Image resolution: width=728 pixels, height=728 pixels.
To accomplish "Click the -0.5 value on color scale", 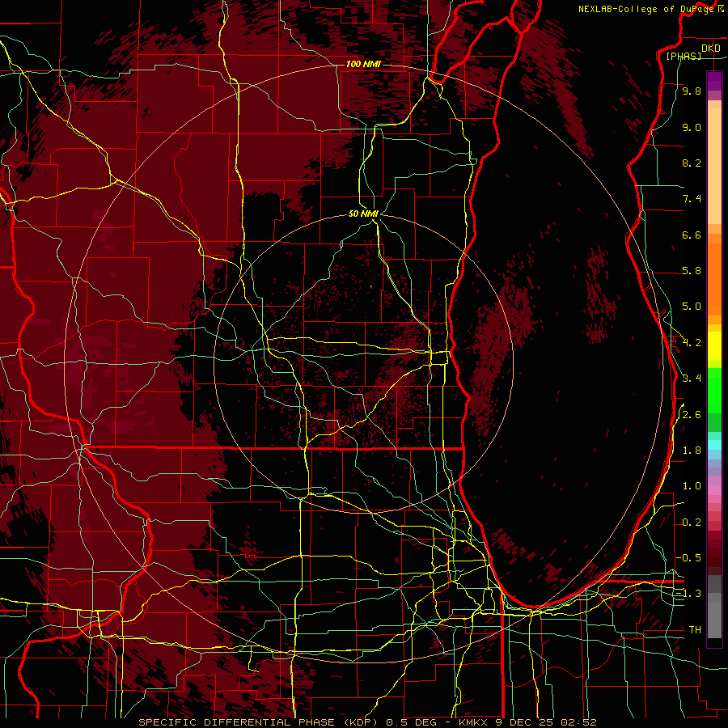I will point(689,557).
